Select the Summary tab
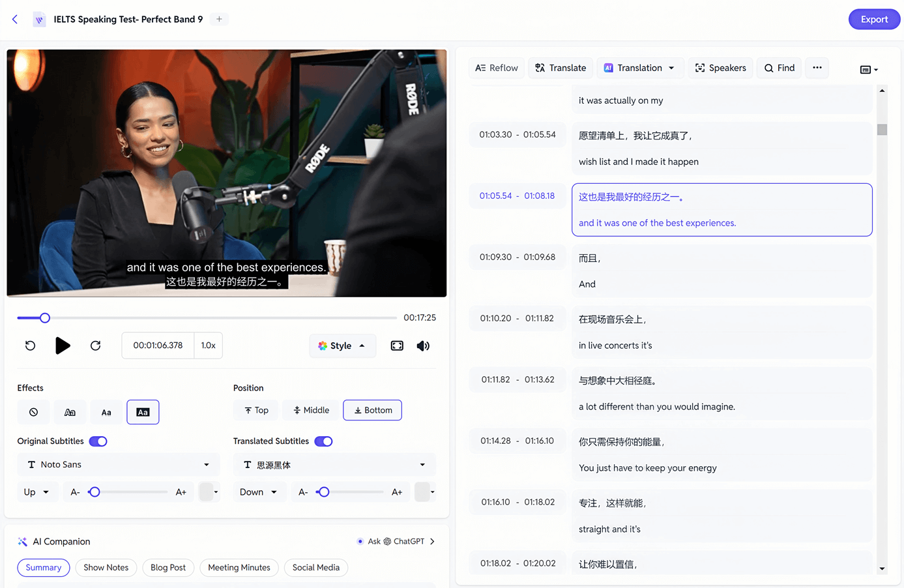This screenshot has width=904, height=588. 44,568
